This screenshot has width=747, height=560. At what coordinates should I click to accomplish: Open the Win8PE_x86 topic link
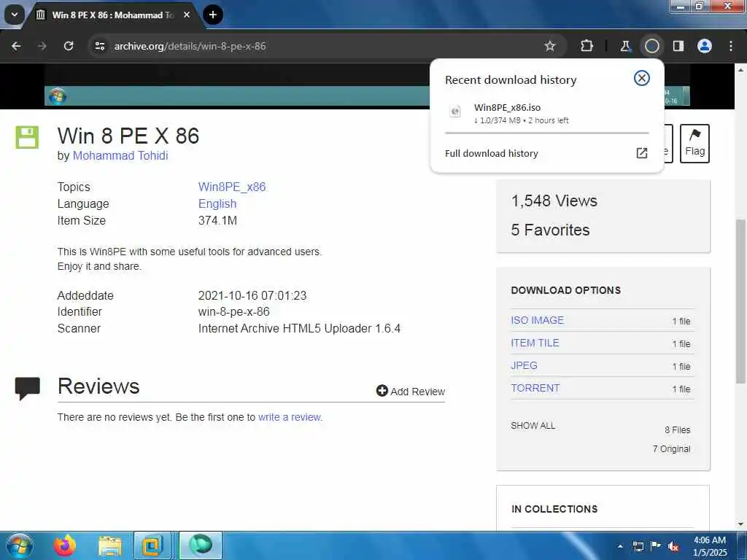(x=232, y=187)
